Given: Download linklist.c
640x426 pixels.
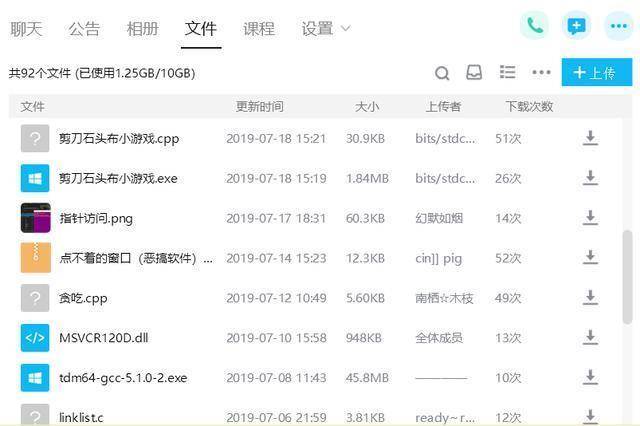Looking at the screenshot, I should (590, 417).
